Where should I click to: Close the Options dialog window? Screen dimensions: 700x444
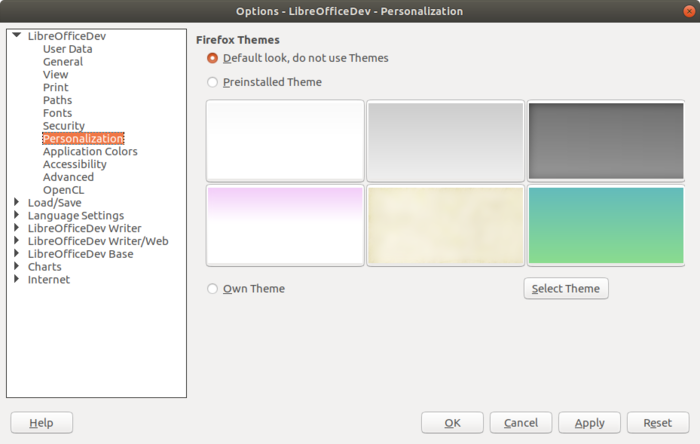click(689, 11)
